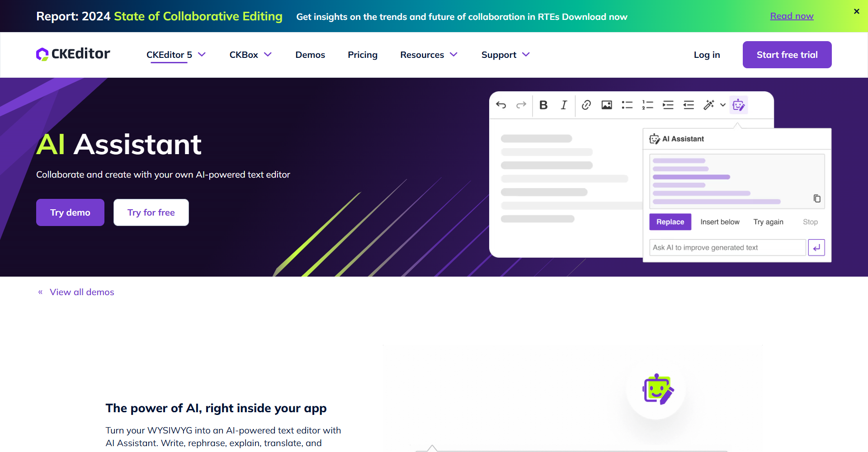Click Stop in AI panel

810,222
